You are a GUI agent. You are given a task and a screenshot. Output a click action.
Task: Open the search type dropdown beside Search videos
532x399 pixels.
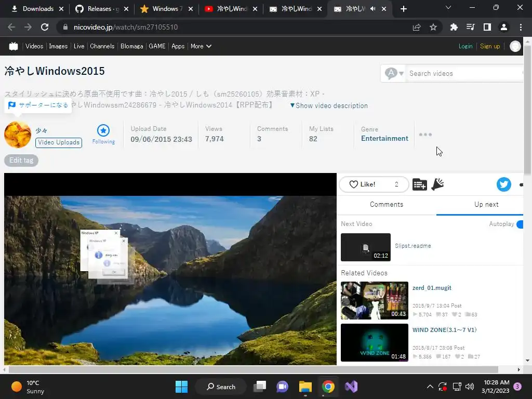point(394,73)
